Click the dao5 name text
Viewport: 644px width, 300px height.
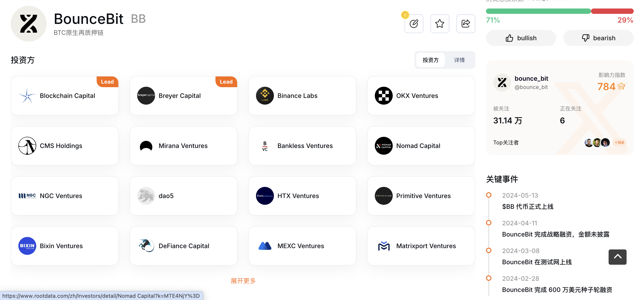166,196
